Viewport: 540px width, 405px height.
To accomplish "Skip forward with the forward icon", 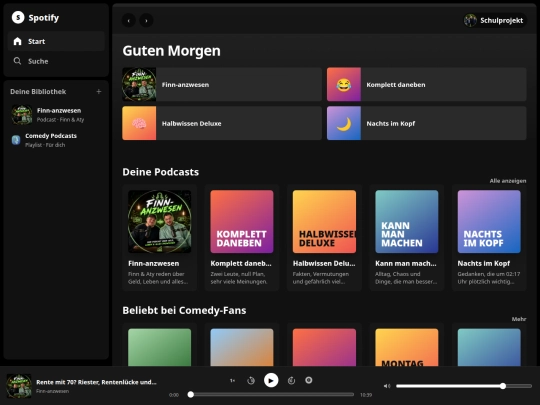I will [291, 380].
